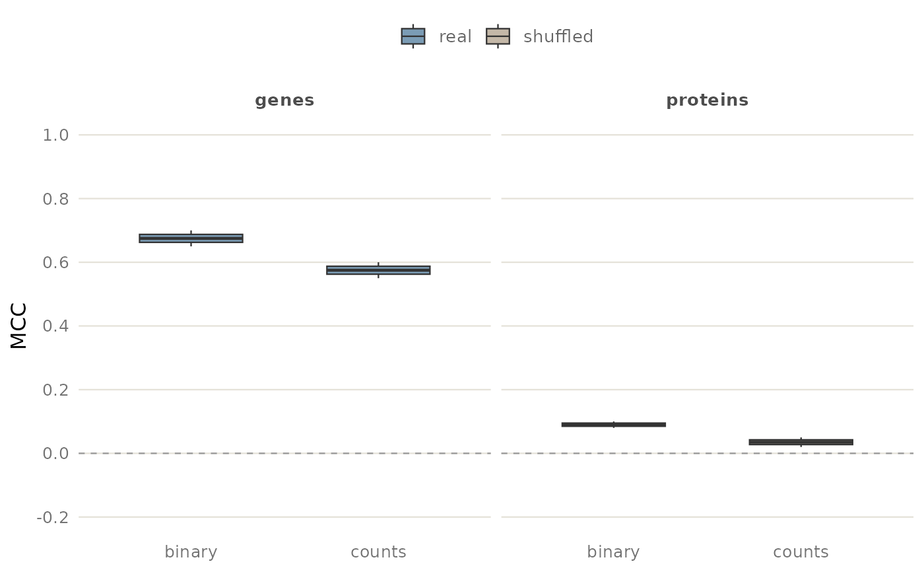Image resolution: width=924 pixels, height=572 pixels.
Task: Click the 0.8 y-axis tick label
Action: tap(55, 199)
